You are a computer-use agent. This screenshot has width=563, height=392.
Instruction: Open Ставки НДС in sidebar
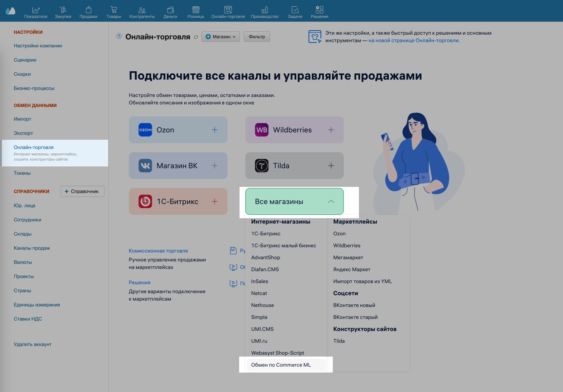28,319
